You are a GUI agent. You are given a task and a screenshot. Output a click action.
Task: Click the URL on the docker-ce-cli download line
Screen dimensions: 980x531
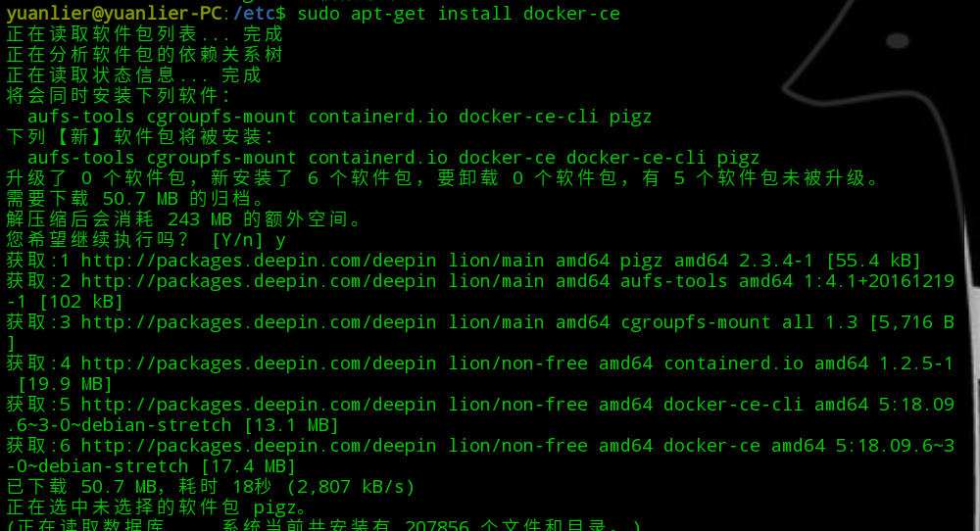259,405
